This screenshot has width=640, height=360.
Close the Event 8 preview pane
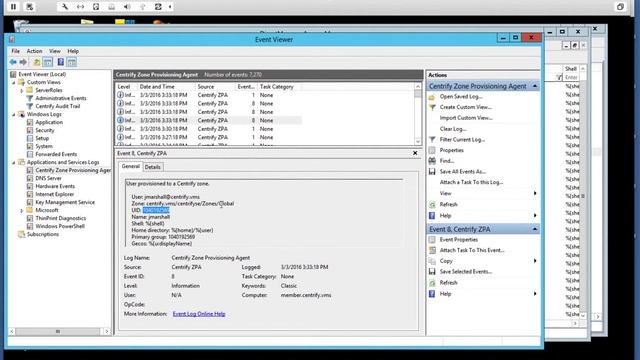[x=415, y=153]
